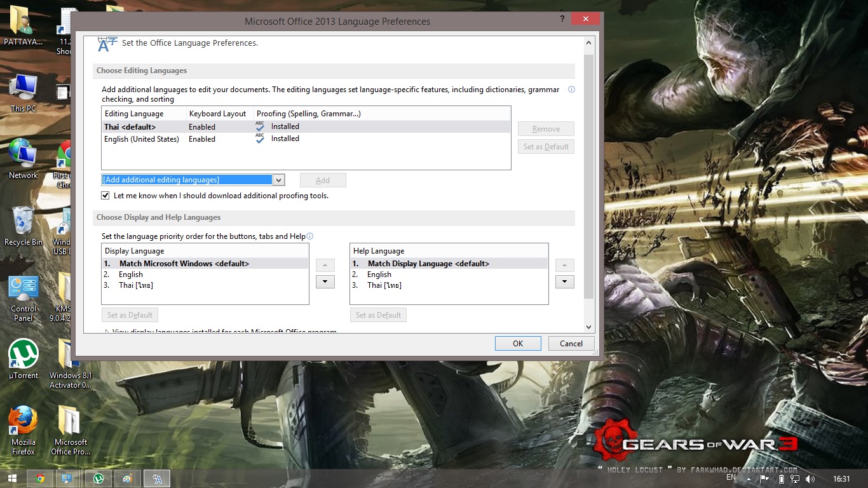Click the Help question mark in title bar
Image resolution: width=868 pixels, height=488 pixels.
click(x=562, y=20)
